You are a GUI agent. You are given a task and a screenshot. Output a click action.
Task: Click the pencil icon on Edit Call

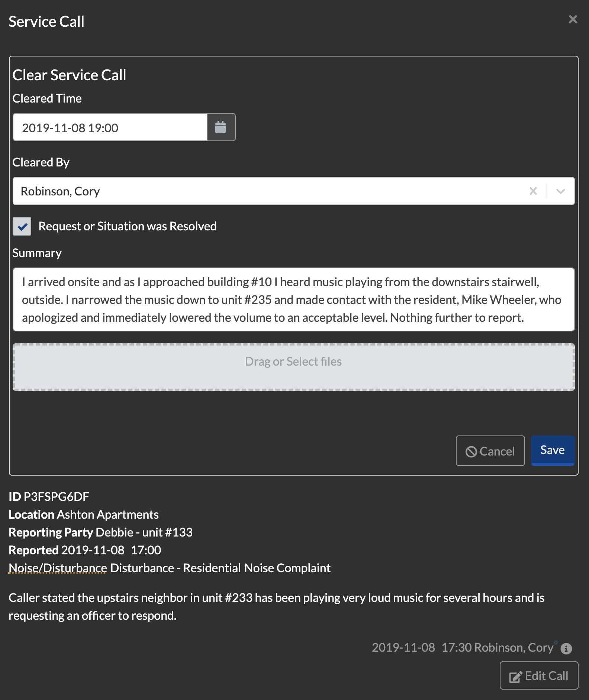tap(515, 677)
